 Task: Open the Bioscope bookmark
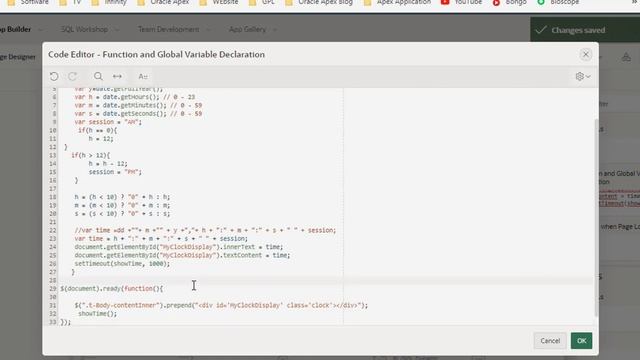click(558, 2)
